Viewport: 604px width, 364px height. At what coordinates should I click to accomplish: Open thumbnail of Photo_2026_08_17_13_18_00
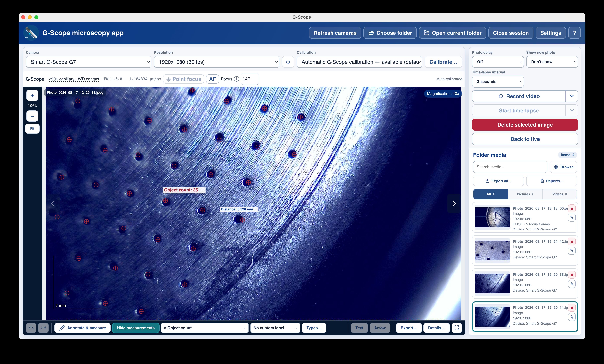492,217
